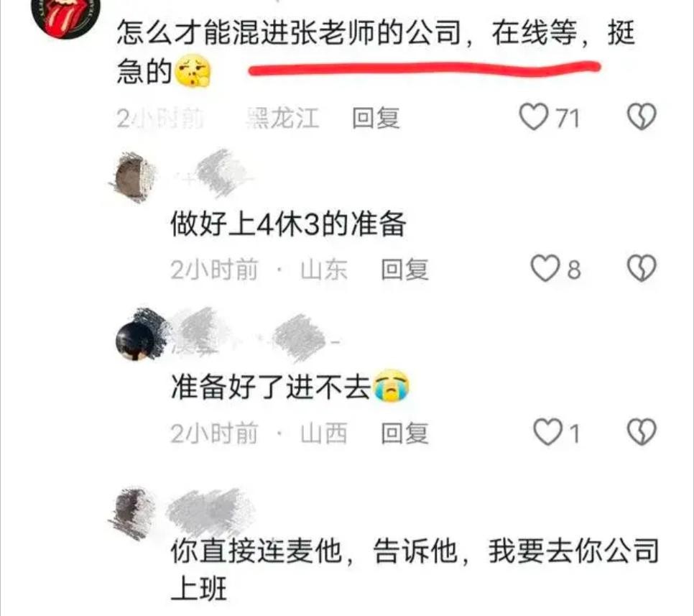Tap the crying emoji in 准备好了进不去
694x616 pixels.
tap(392, 386)
